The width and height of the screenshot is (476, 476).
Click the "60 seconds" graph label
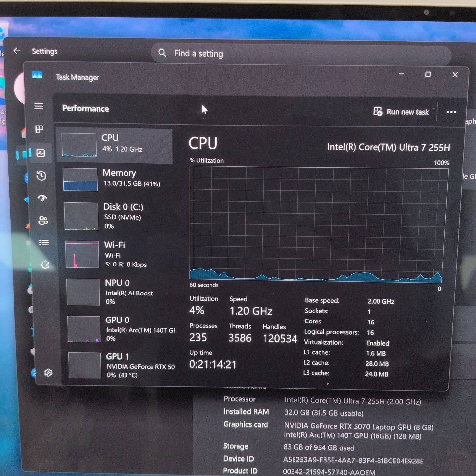[x=204, y=285]
